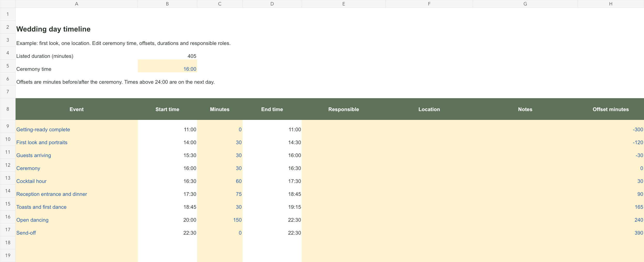Select the 'Guests arriving' event cell
This screenshot has width=644, height=262.
point(77,152)
